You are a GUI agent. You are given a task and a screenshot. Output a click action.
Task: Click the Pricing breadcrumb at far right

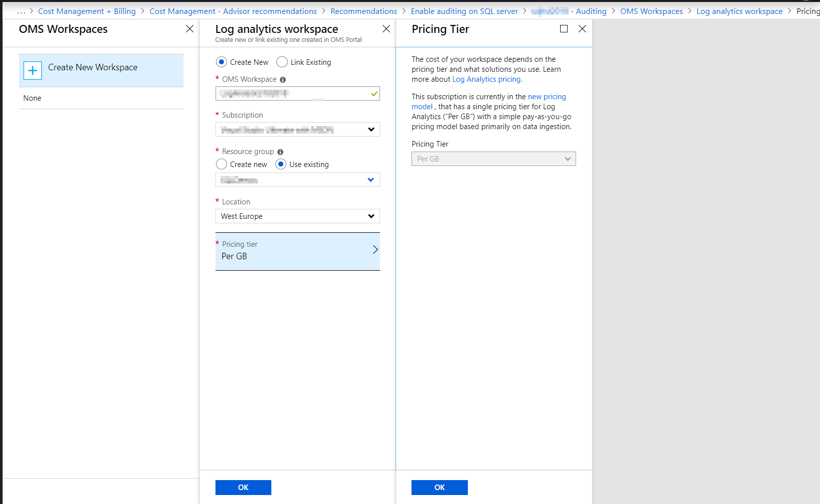pyautogui.click(x=808, y=11)
